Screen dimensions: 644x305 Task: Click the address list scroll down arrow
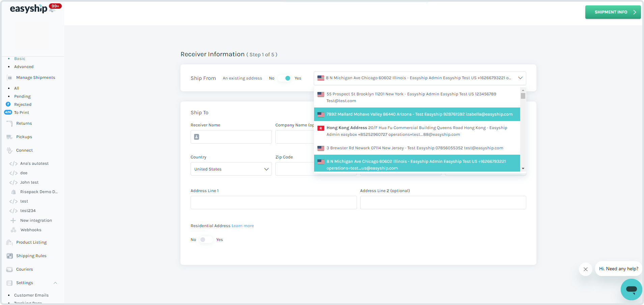[523, 169]
